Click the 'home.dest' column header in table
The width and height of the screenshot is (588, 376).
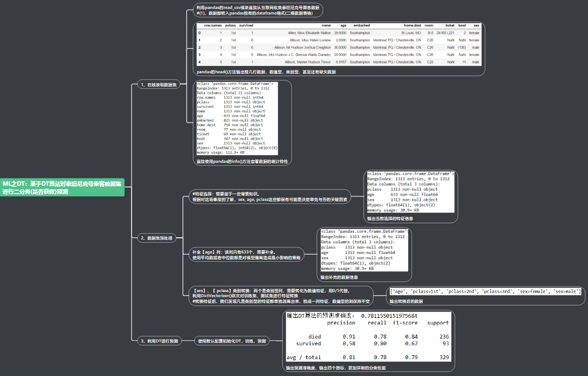(413, 26)
